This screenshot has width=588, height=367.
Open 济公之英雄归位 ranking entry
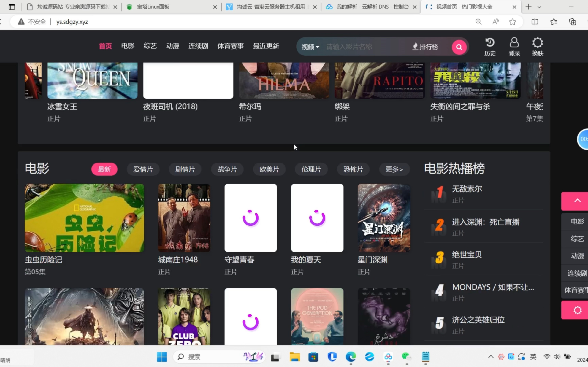pyautogui.click(x=478, y=320)
